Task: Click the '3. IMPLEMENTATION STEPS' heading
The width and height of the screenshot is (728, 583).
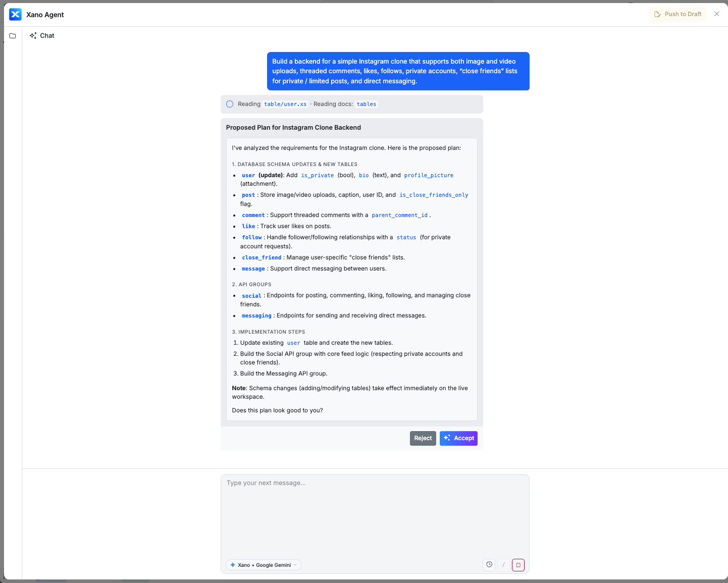Action: (269, 332)
